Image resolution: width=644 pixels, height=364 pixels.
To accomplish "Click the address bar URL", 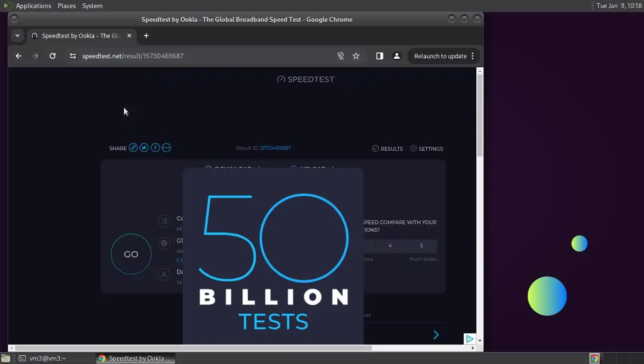I will click(x=133, y=56).
